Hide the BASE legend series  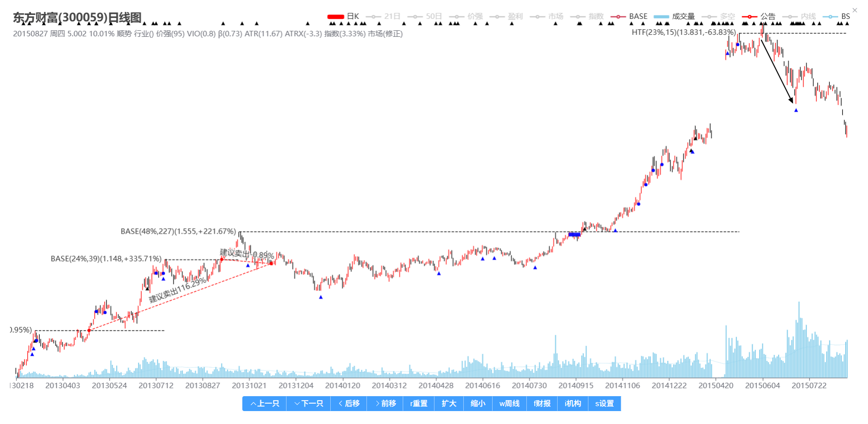(x=629, y=16)
